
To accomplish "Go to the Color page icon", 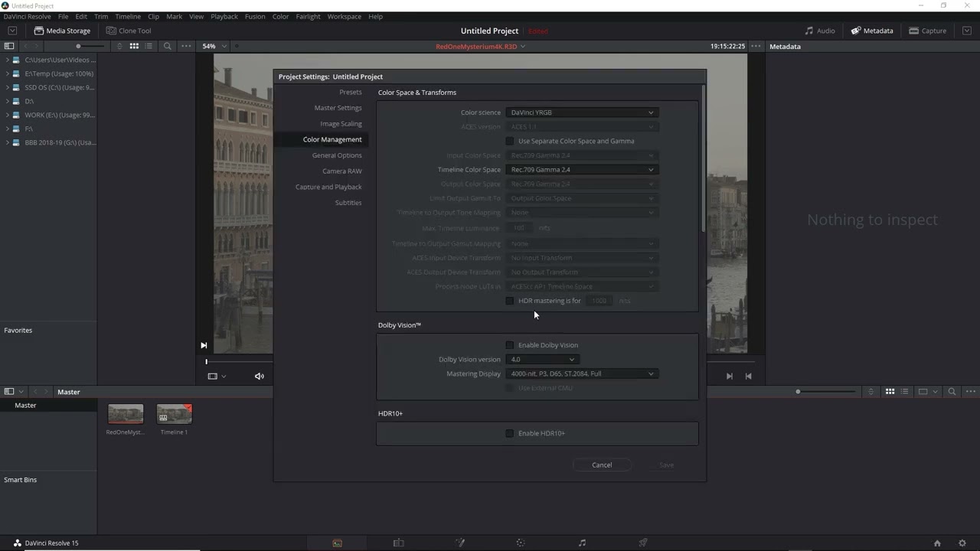I will 521,543.
